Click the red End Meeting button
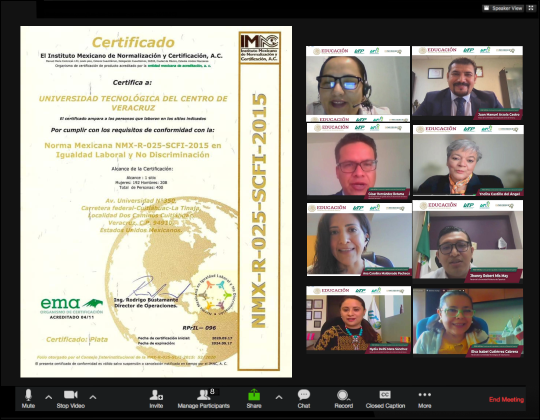This screenshot has width=540, height=420. pyautogui.click(x=506, y=399)
